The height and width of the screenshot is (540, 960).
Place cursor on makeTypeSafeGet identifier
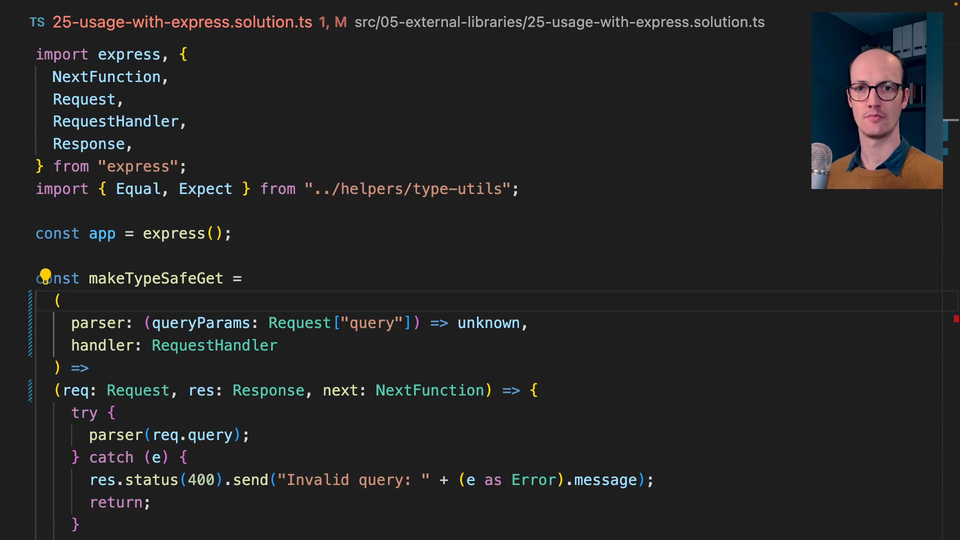(x=155, y=278)
